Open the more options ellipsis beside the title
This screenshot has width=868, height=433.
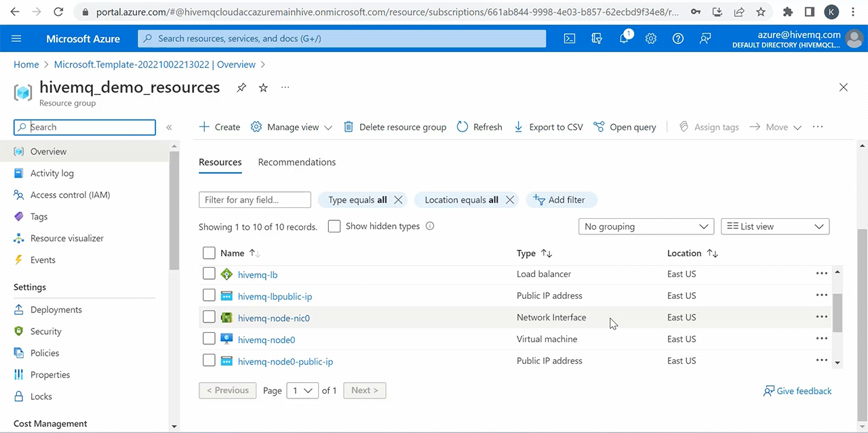click(285, 88)
